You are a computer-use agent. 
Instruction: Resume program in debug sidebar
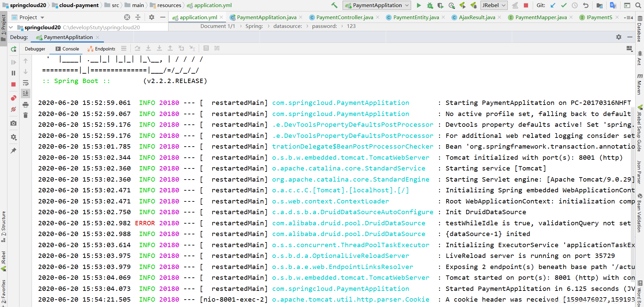coord(13,62)
